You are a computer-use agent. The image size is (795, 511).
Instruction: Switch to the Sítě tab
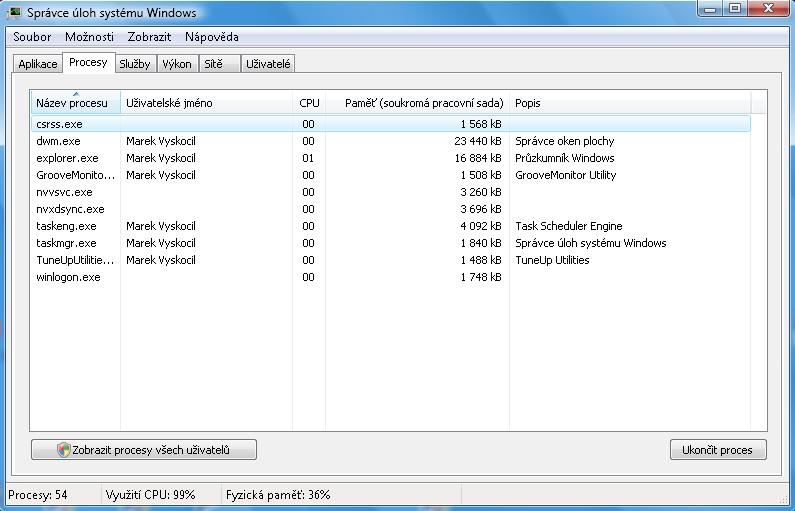coord(219,64)
